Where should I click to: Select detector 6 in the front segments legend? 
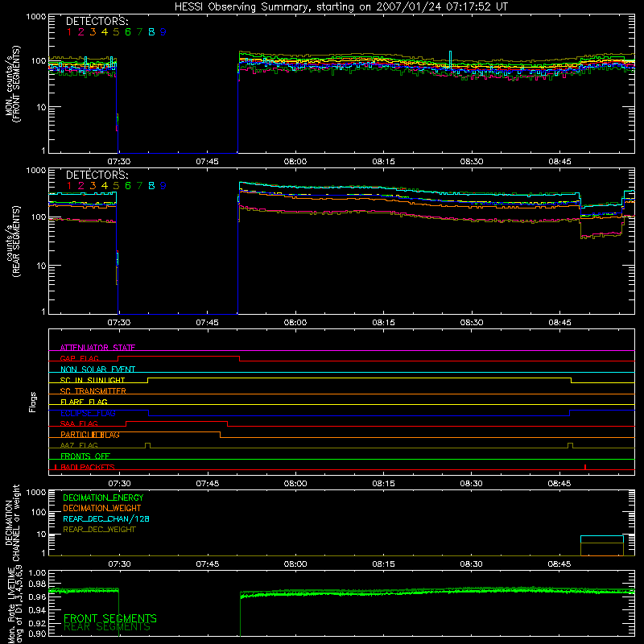(128, 32)
